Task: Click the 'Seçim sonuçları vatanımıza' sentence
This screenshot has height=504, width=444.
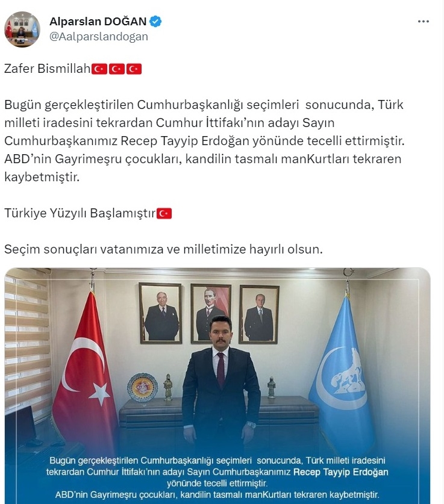Action: pyautogui.click(x=163, y=249)
